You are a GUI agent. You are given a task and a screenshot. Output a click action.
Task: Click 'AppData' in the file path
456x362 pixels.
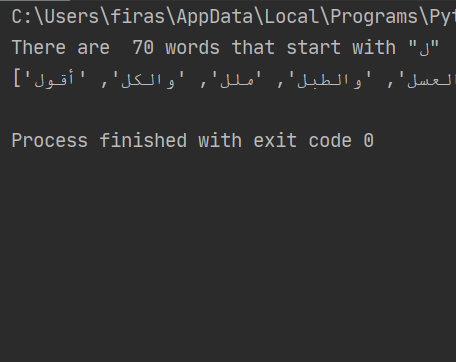[x=215, y=17]
